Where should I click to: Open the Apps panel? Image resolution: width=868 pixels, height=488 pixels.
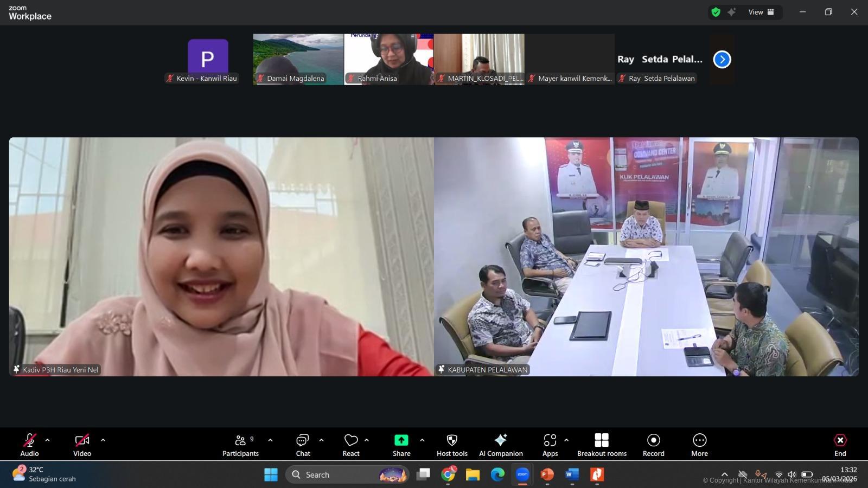(x=550, y=445)
